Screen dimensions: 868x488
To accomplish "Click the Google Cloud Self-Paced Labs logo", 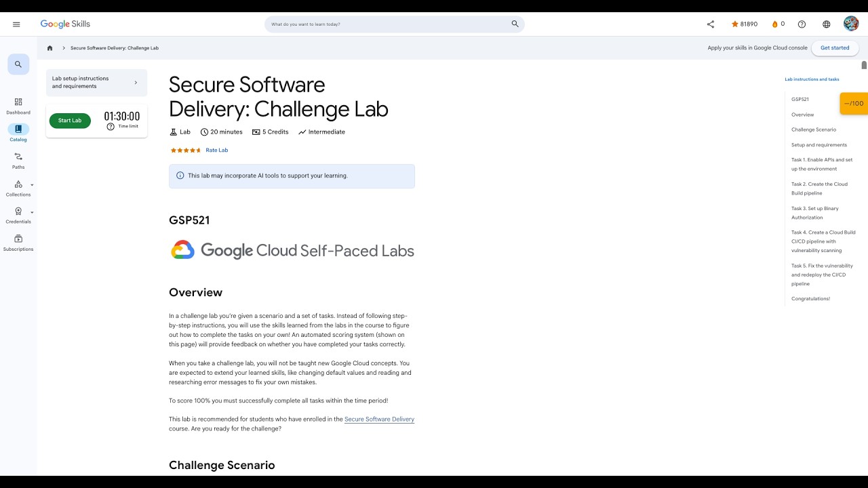I will pos(292,251).
